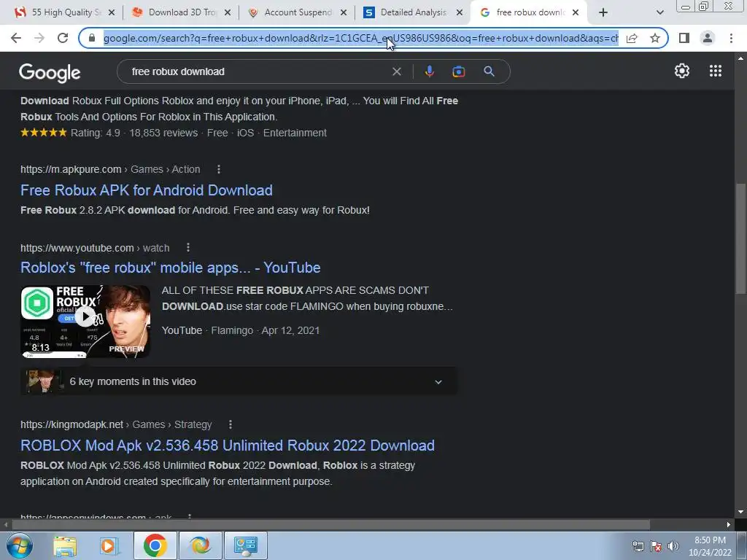Screen dimensions: 747x560
Task: Click the network tray icon
Action: [638, 546]
